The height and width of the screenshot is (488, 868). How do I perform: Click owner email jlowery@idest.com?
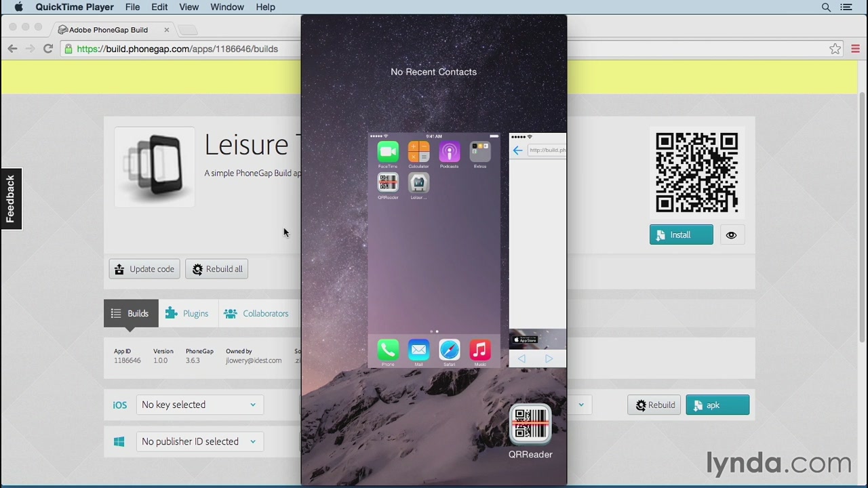[x=254, y=361]
